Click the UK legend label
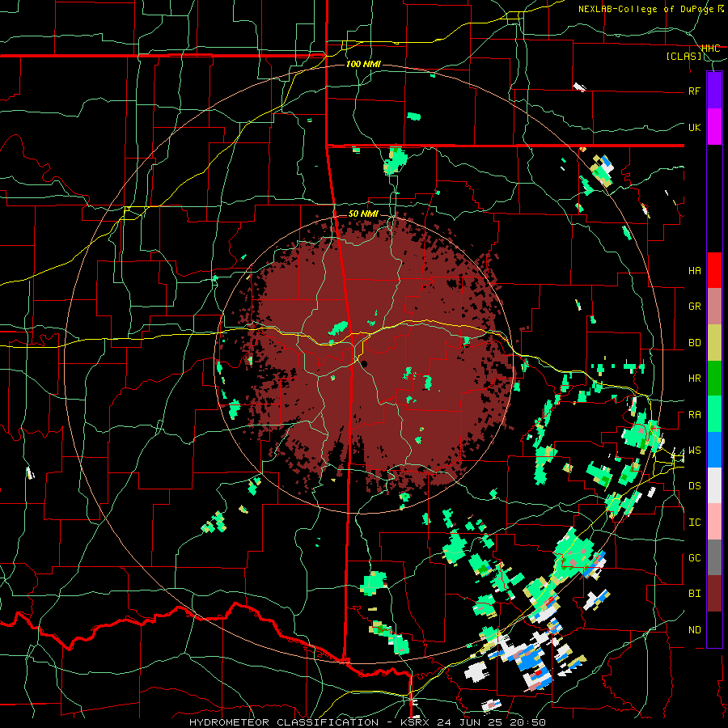The image size is (728, 728). [694, 127]
